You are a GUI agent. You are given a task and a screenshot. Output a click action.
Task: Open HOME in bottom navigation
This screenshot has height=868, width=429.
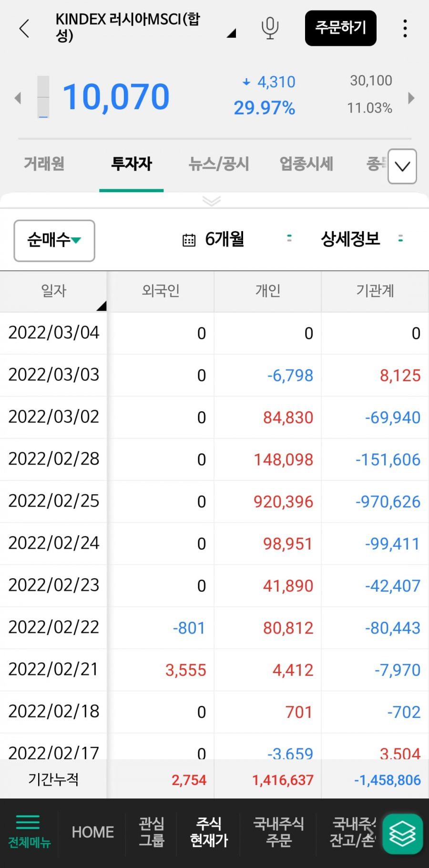point(92,832)
